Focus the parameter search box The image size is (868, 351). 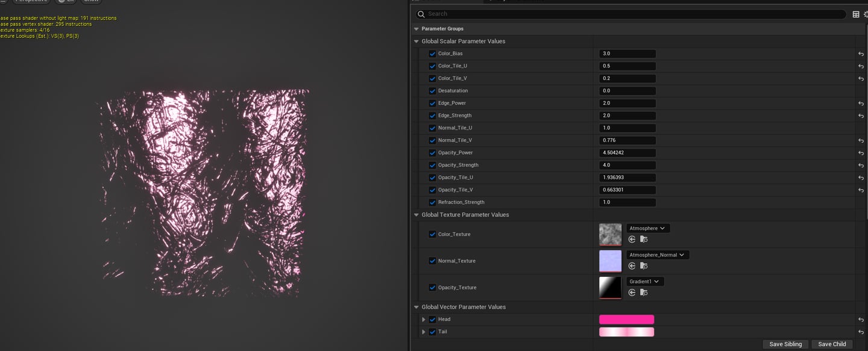633,14
